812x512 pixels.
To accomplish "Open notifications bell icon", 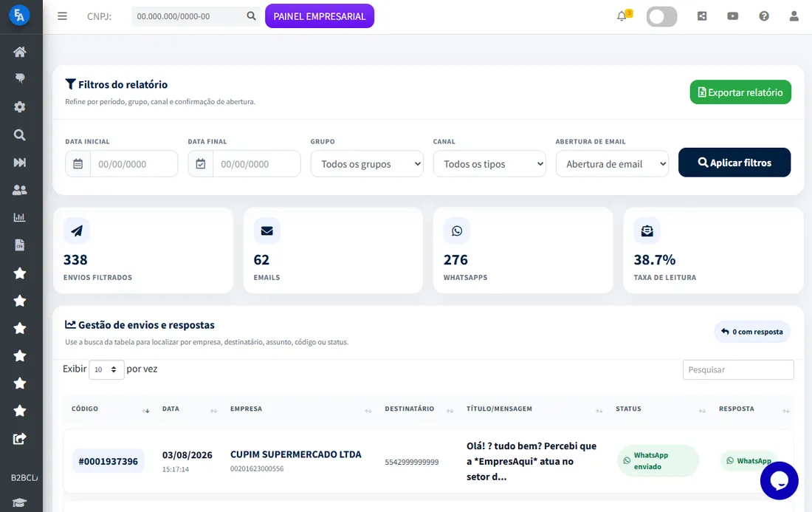I will tap(622, 16).
